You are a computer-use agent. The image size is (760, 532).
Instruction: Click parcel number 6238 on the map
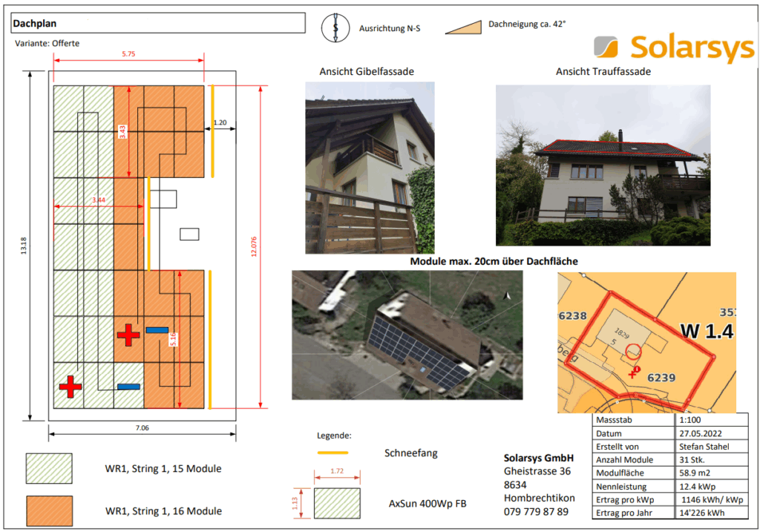pos(573,316)
